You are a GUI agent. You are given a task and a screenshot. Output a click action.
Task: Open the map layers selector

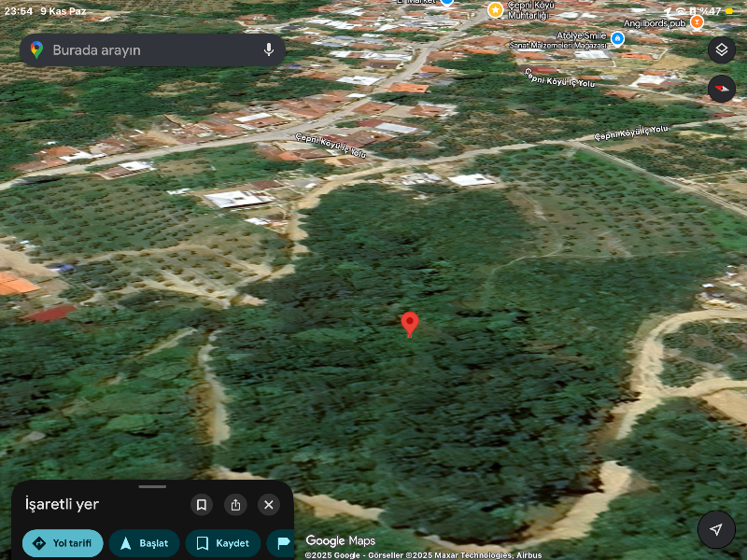(x=721, y=50)
